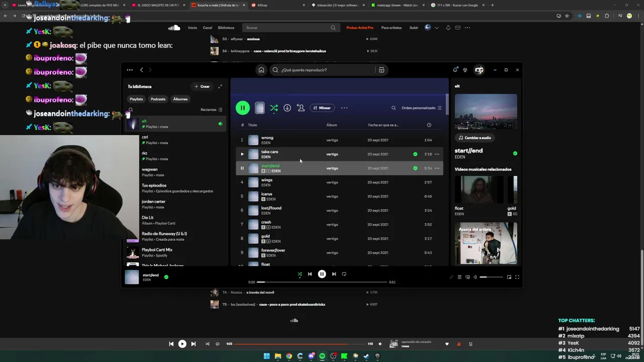644x362 pixels.
Task: Seek on the SoundCloud progress bar
Action: click(299, 344)
